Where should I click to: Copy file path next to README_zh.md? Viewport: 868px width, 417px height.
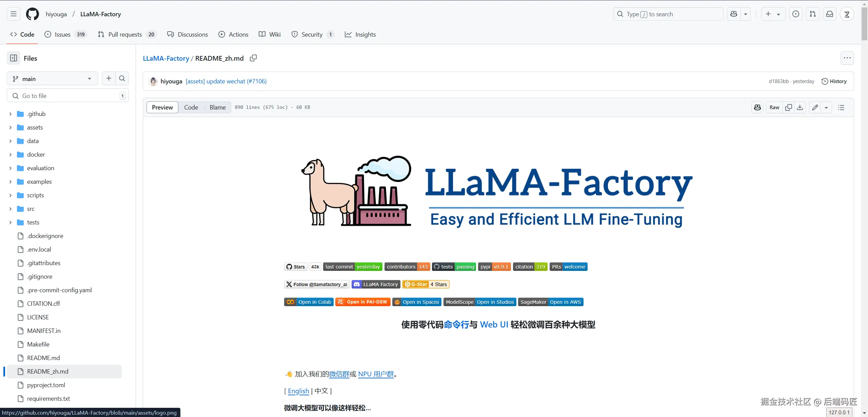coord(253,58)
